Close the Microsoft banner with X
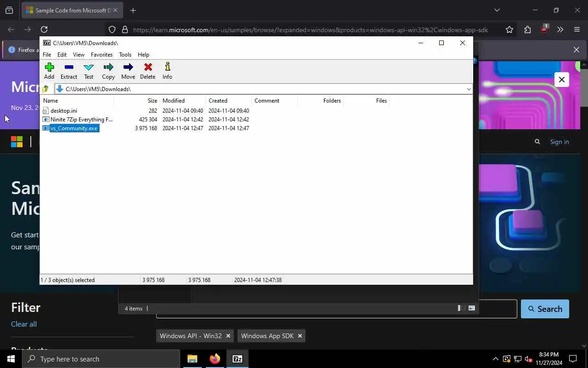 click(561, 80)
